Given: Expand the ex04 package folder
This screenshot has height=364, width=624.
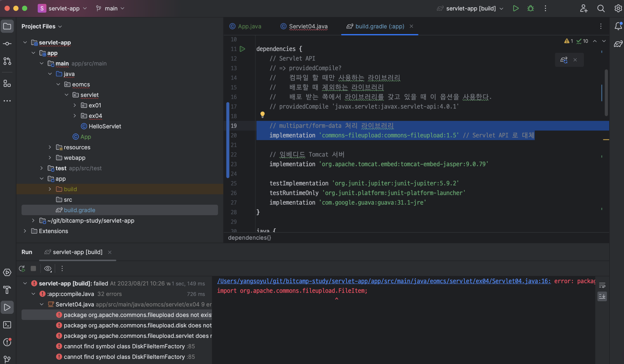Looking at the screenshot, I should pos(75,116).
